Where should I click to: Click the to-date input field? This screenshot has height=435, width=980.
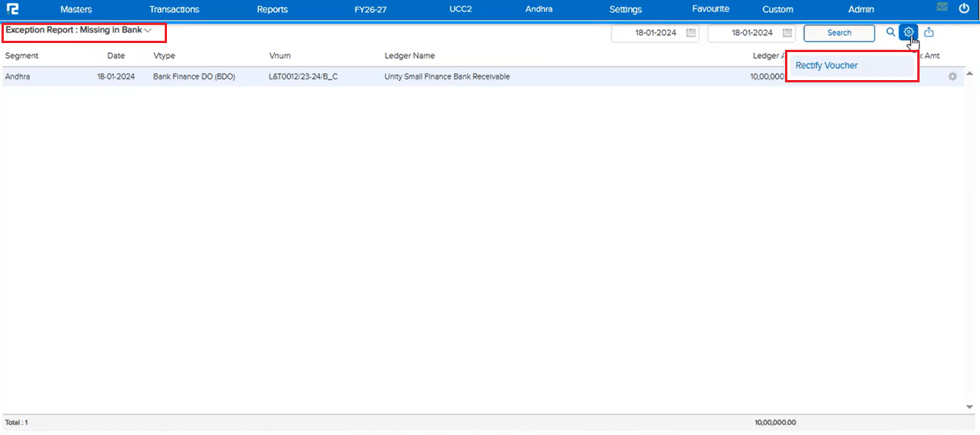(752, 33)
